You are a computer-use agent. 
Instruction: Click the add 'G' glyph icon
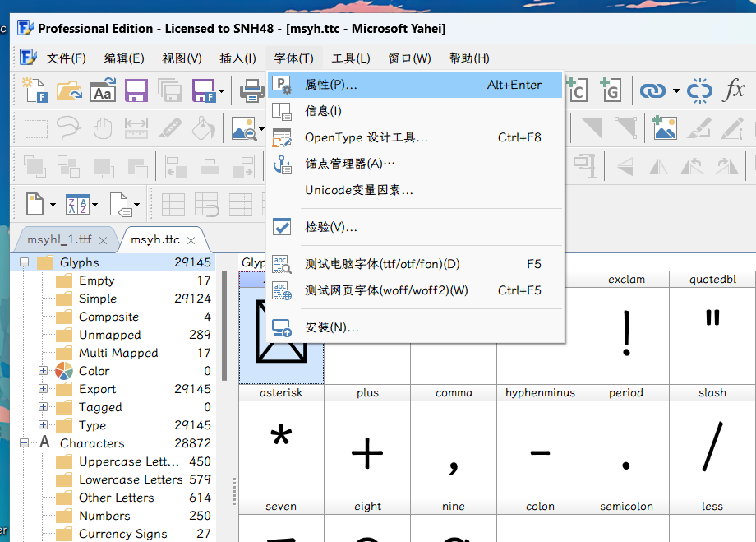tap(611, 90)
